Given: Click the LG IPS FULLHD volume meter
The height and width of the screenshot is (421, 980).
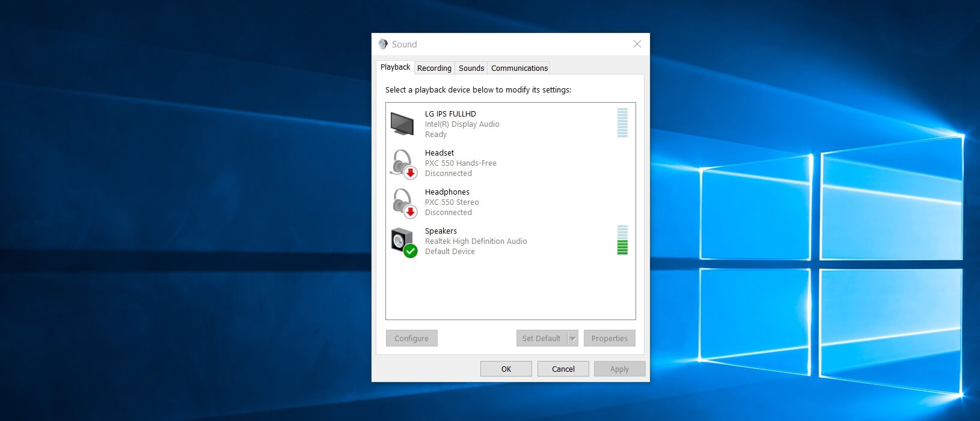Looking at the screenshot, I should click(x=622, y=123).
